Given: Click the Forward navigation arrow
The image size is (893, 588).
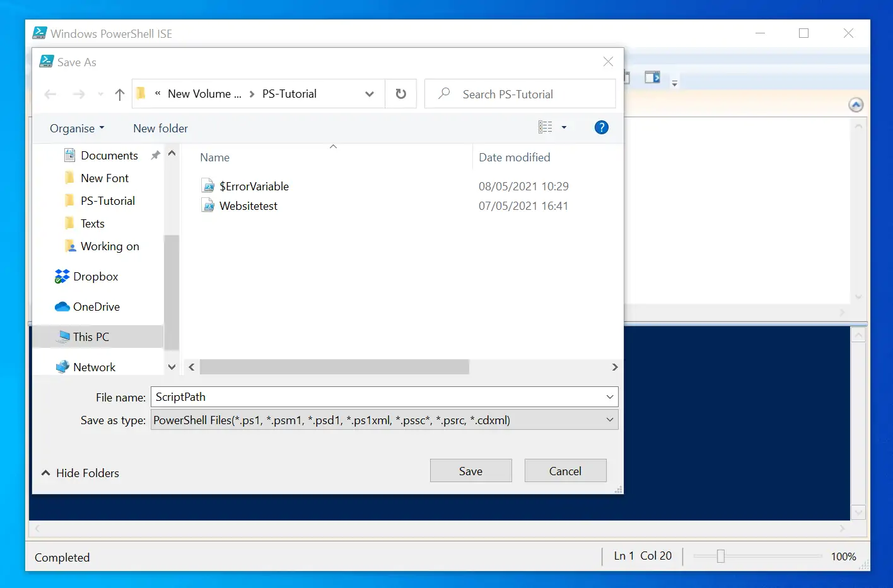Looking at the screenshot, I should pyautogui.click(x=79, y=95).
